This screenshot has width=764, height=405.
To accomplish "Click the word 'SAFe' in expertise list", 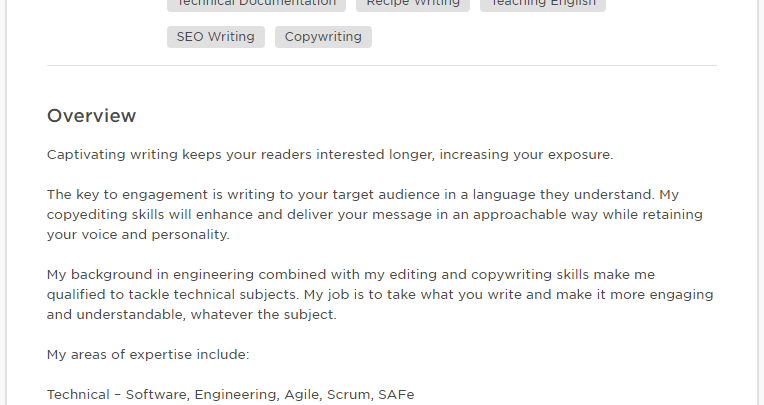I will (396, 395).
